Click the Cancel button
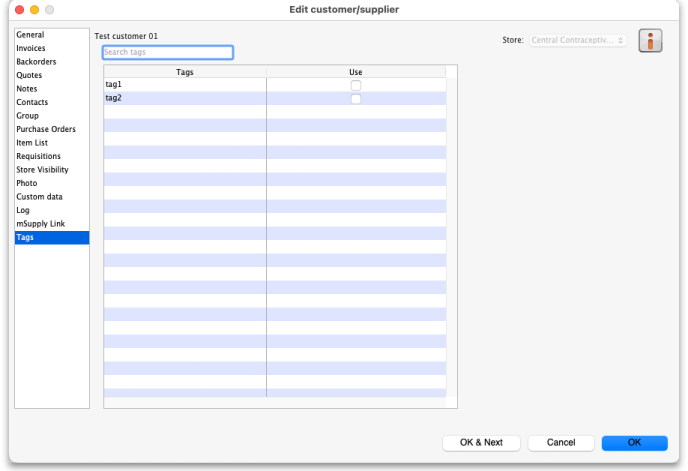This screenshot has height=471, width=688. 561,442
